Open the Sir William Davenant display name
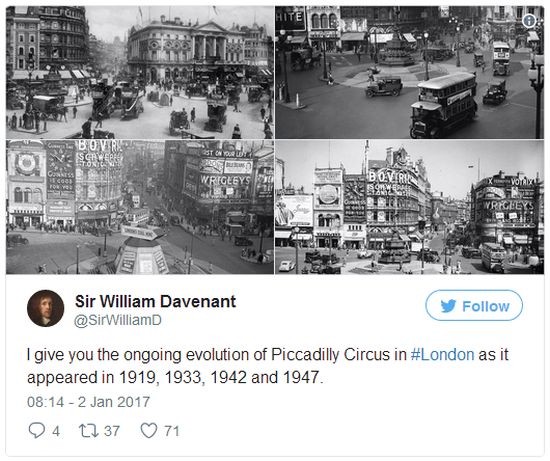 [155, 301]
